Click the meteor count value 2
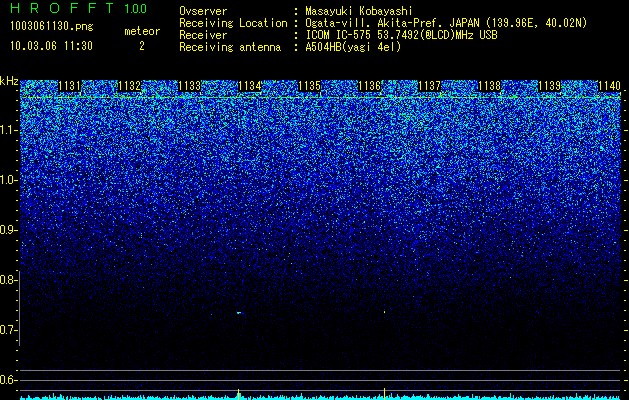 pyautogui.click(x=142, y=46)
